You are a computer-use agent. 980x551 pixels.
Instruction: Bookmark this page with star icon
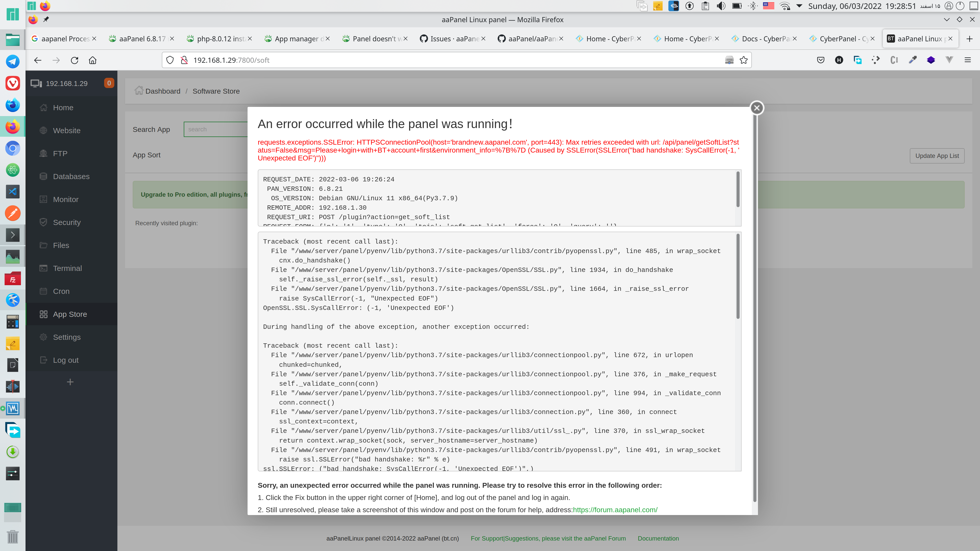[x=743, y=60]
